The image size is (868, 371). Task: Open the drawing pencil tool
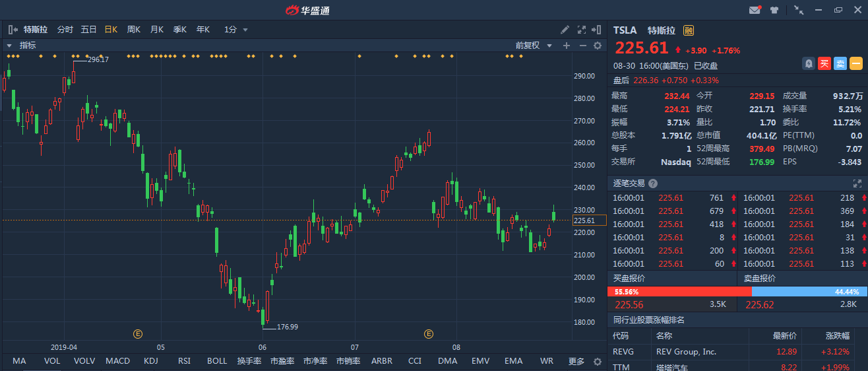[565, 30]
